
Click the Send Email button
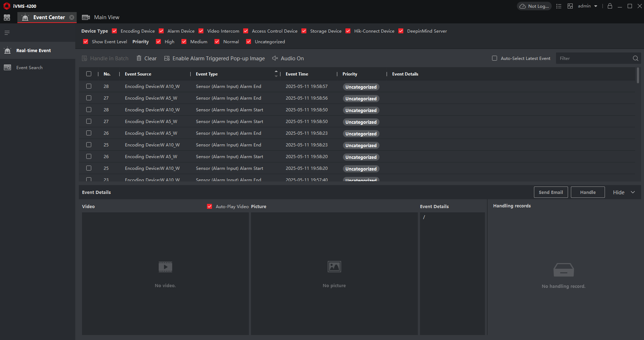tap(551, 192)
